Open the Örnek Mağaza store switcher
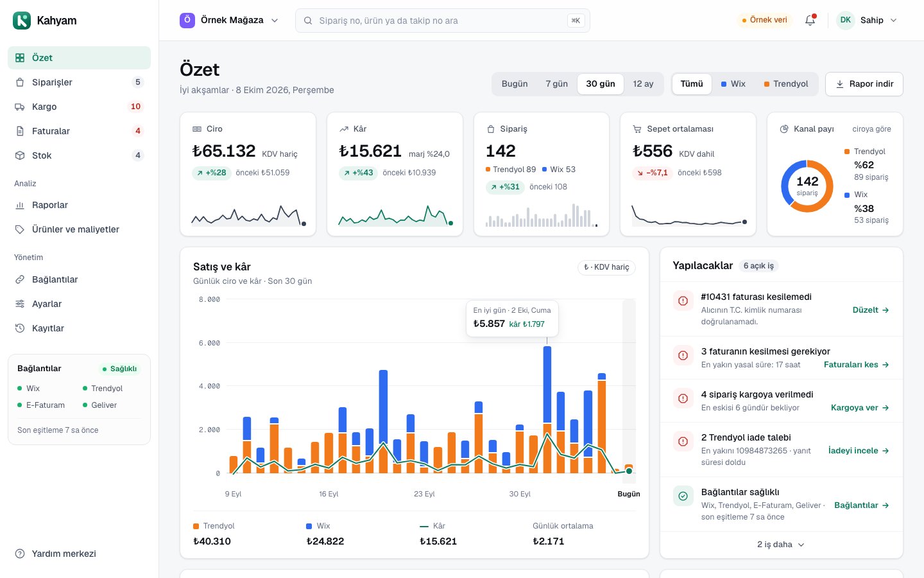Screen dimensions: 924x578 pos(229,21)
